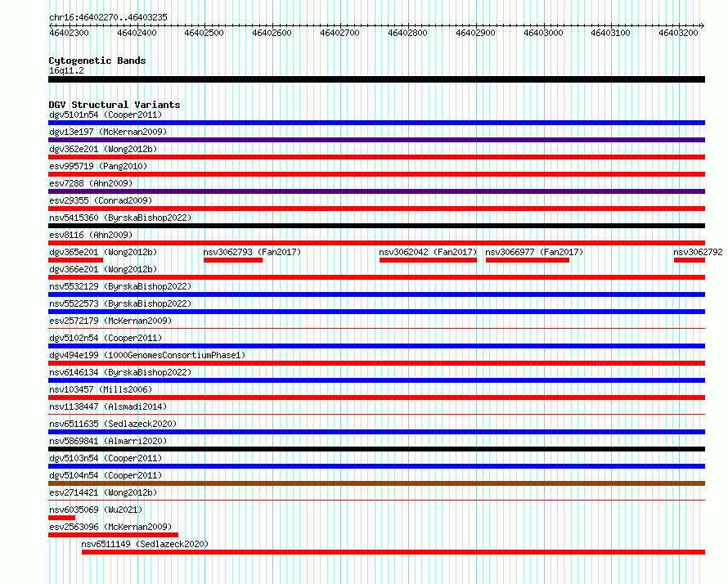Click the short red dgv365e201 bar

point(76,260)
